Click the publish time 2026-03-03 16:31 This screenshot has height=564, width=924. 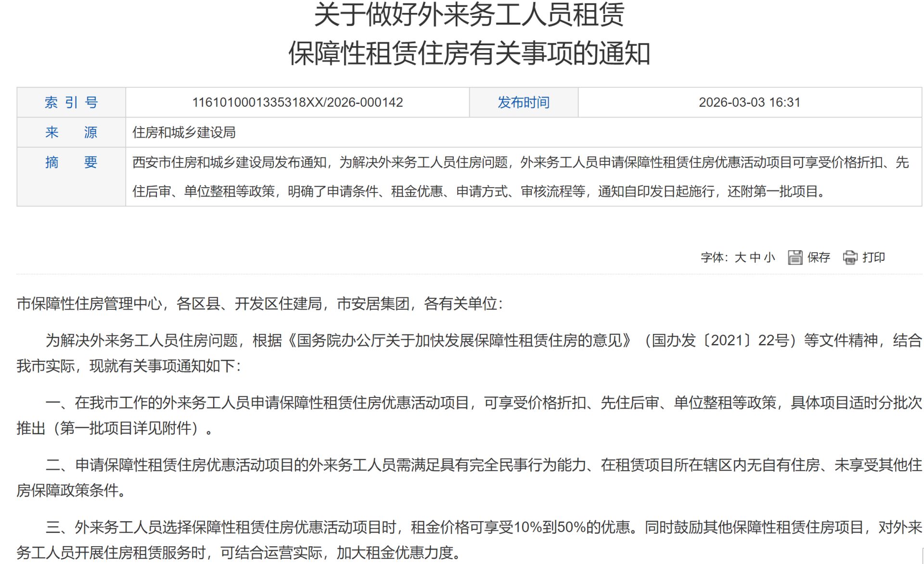point(749,103)
